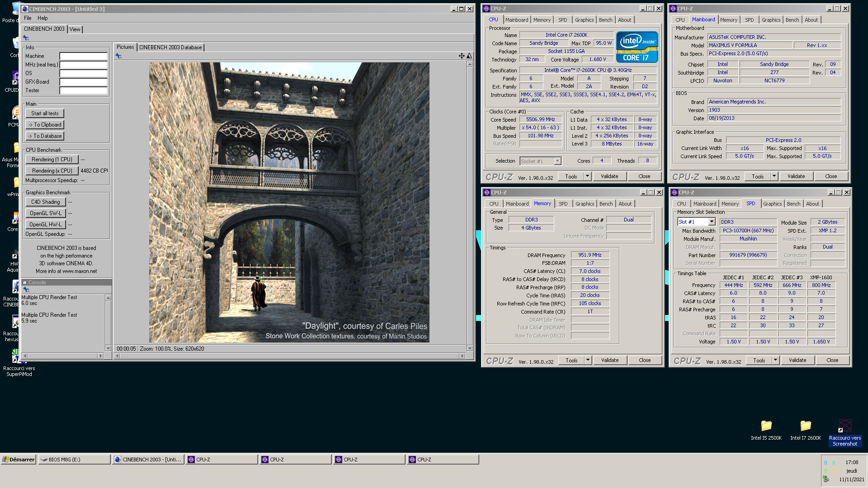Click the Intel Core i7 logo in CPU-Z
This screenshot has width=868, height=488.
(637, 47)
